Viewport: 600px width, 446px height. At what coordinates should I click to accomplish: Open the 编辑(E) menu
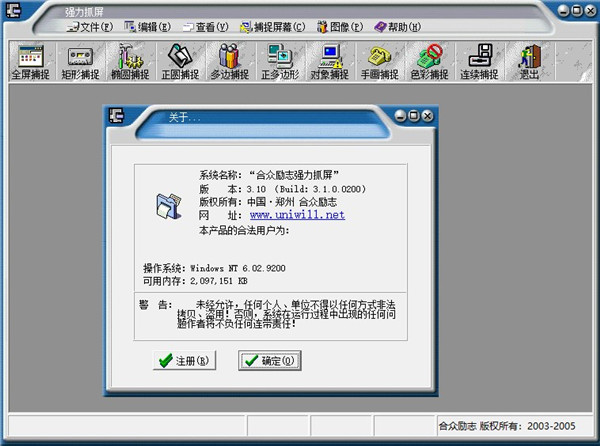[x=147, y=25]
